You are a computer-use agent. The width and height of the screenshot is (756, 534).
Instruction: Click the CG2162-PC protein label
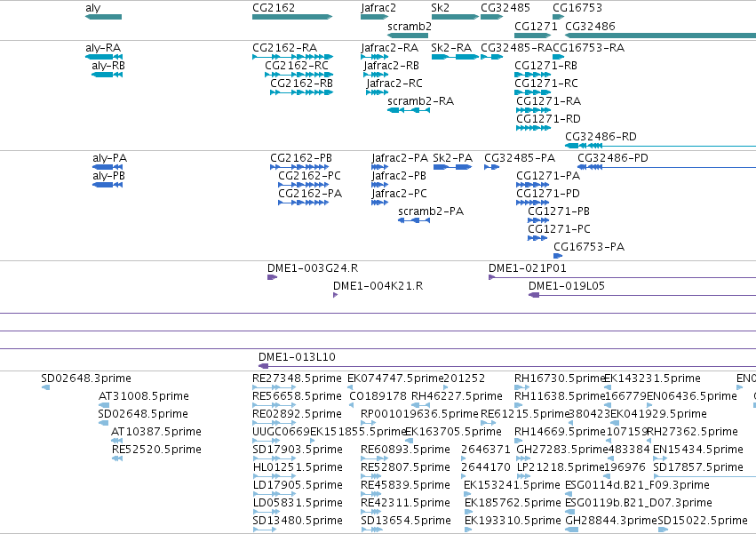309,176
